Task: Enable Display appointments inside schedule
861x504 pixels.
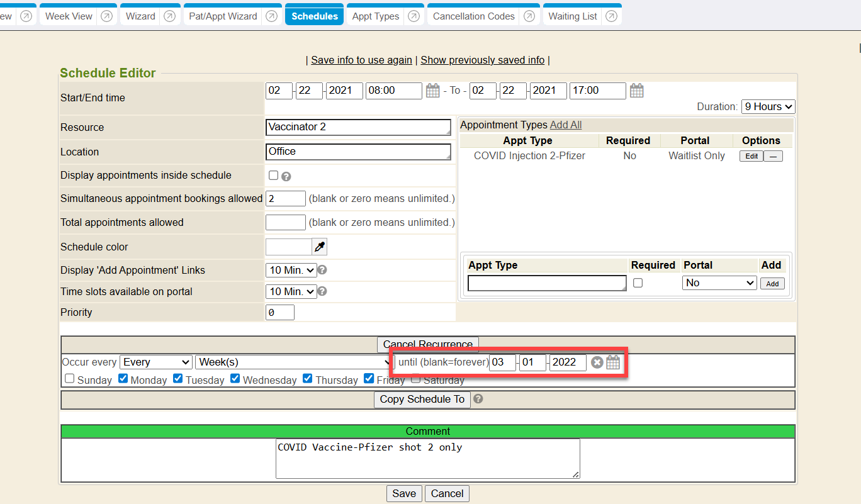Action: (x=273, y=176)
